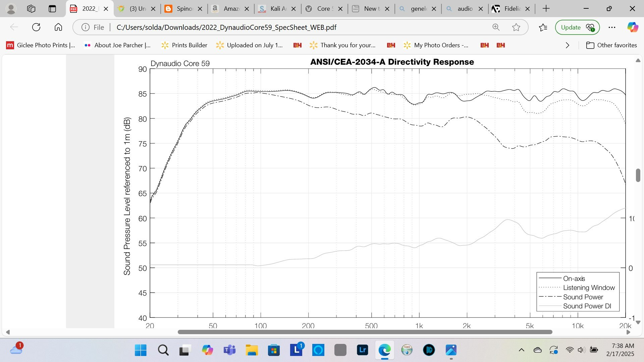This screenshot has height=362, width=644.
Task: Open volume control
Action: coord(582,350)
